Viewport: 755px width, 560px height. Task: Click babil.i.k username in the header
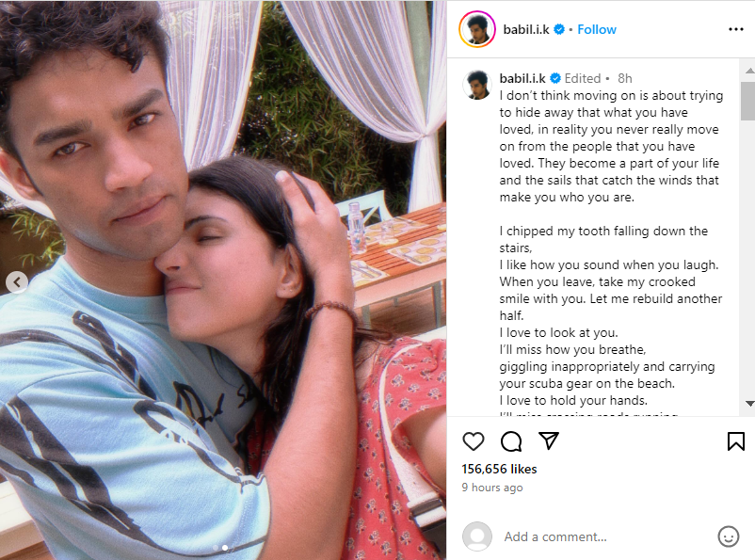(x=526, y=29)
